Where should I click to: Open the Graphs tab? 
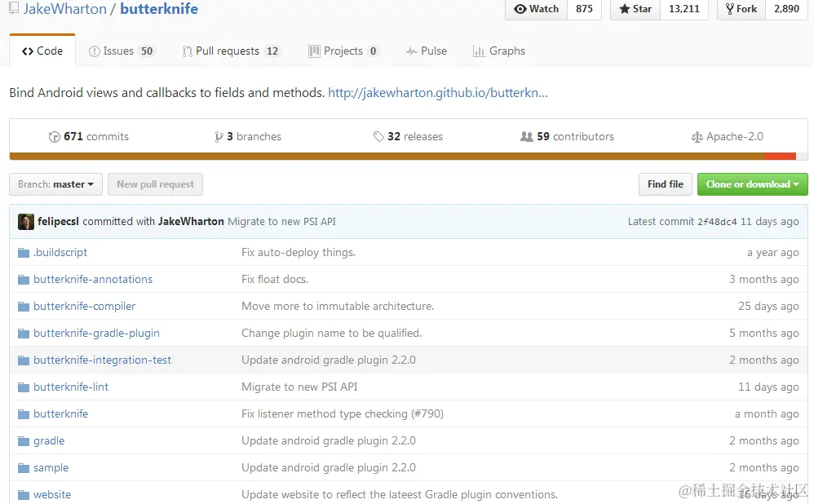pyautogui.click(x=499, y=51)
